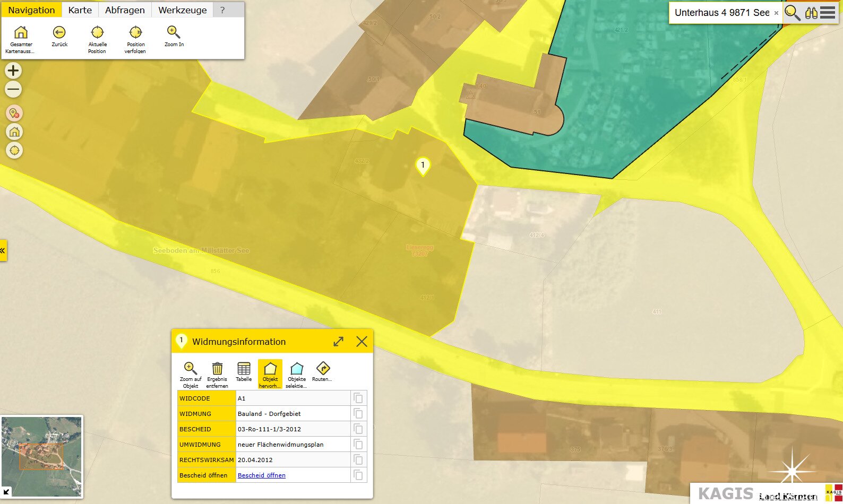Switch to the Karte tab
The height and width of the screenshot is (504, 843).
coord(80,10)
